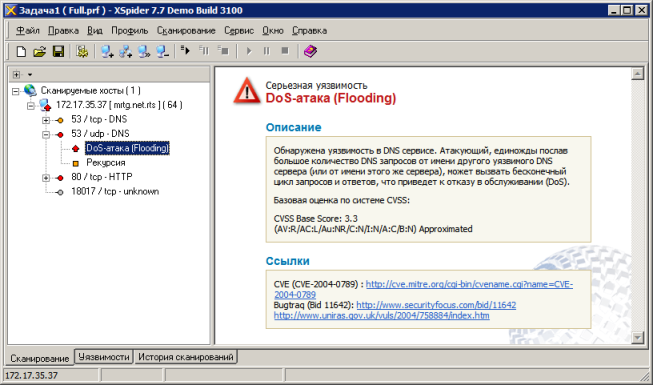Click the red warning triangle icon

247,90
